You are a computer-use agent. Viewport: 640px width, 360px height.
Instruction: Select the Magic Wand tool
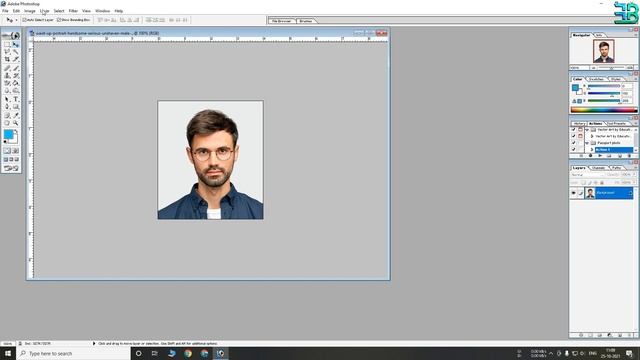point(16,52)
